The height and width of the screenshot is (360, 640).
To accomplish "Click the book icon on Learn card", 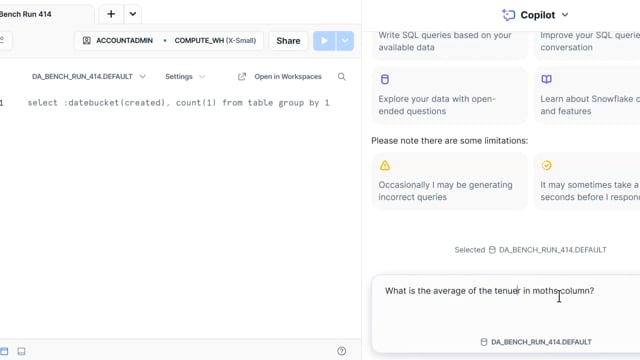I will tap(547, 79).
